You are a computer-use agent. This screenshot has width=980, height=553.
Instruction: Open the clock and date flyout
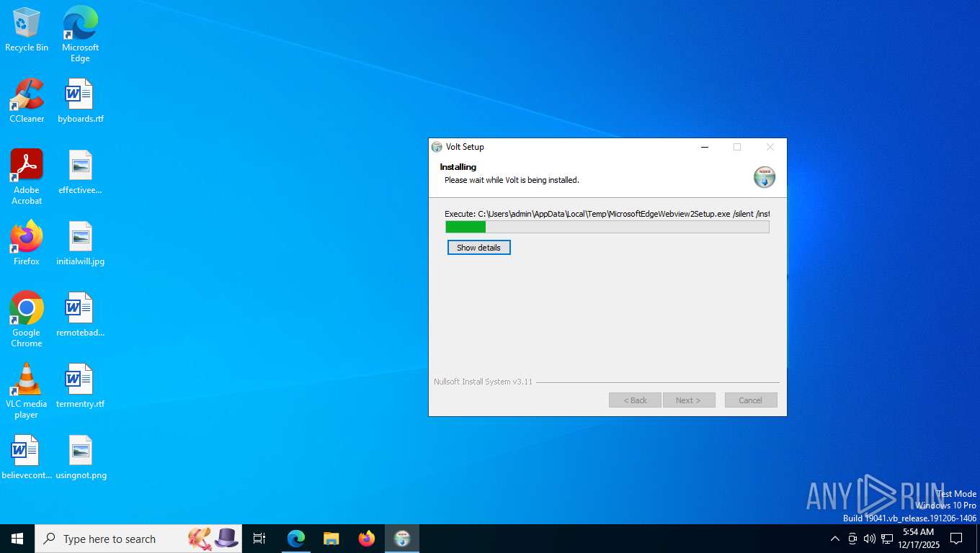pos(919,539)
